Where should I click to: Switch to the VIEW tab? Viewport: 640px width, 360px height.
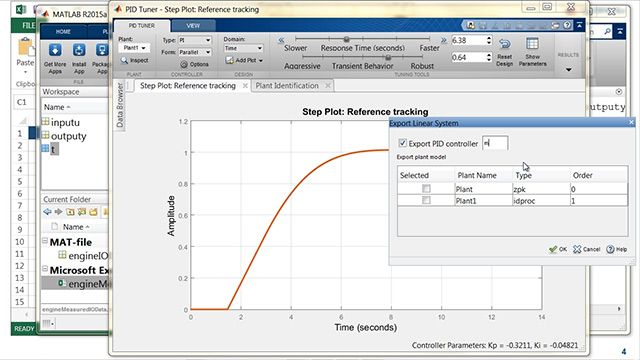point(193,25)
